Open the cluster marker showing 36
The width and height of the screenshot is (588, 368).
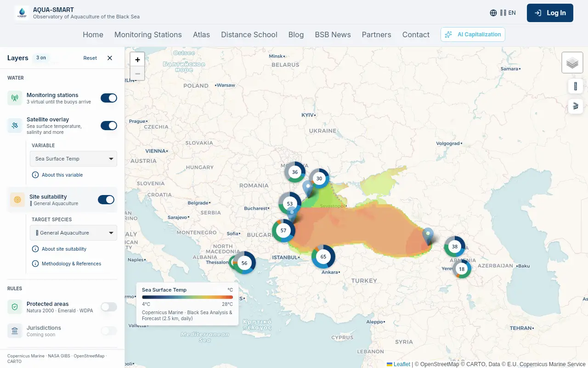[x=295, y=172]
